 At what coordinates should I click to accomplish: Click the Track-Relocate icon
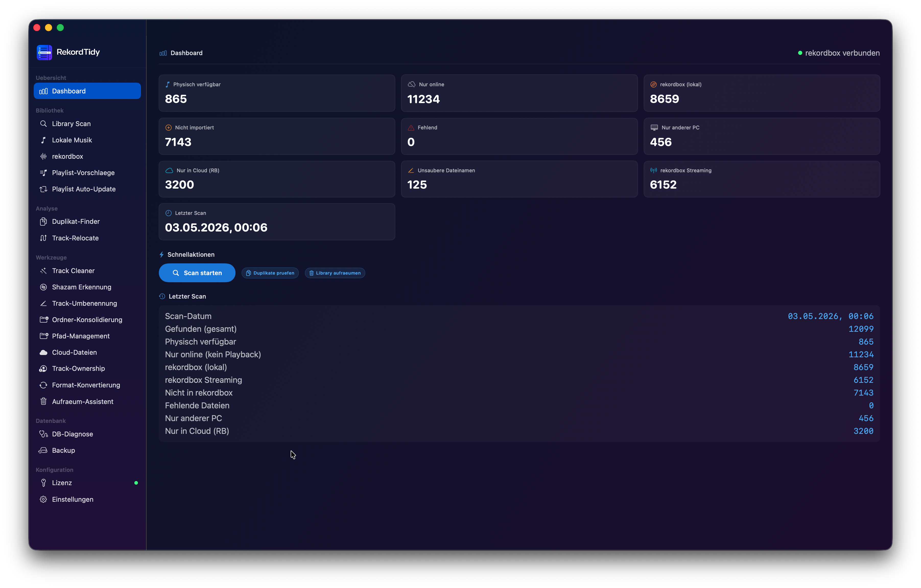44,238
